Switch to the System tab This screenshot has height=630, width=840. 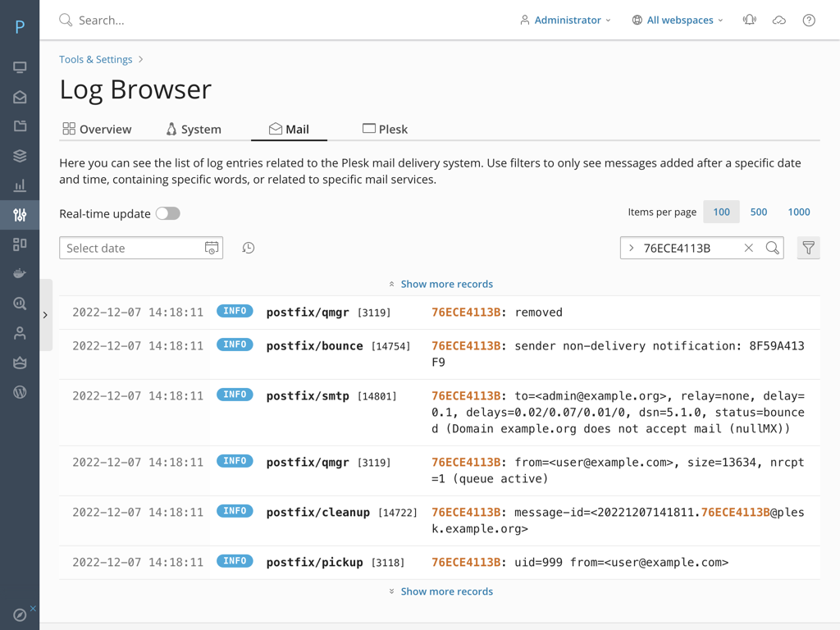194,129
